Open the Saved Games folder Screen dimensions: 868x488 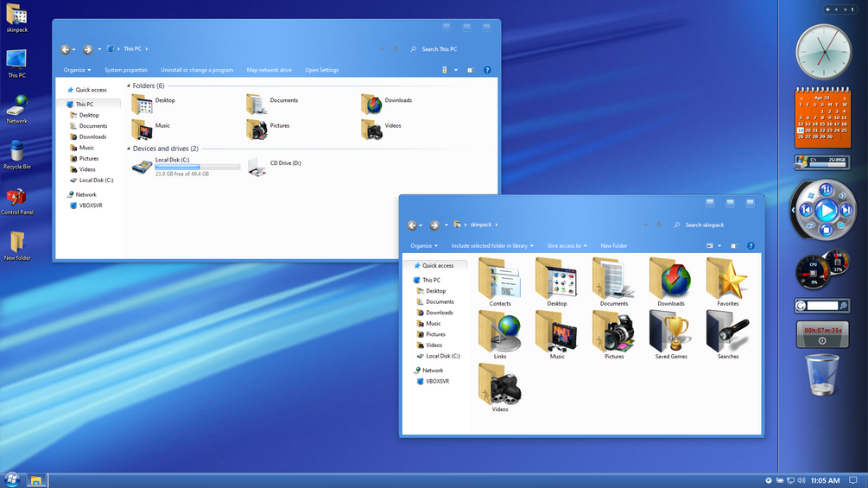tap(671, 335)
